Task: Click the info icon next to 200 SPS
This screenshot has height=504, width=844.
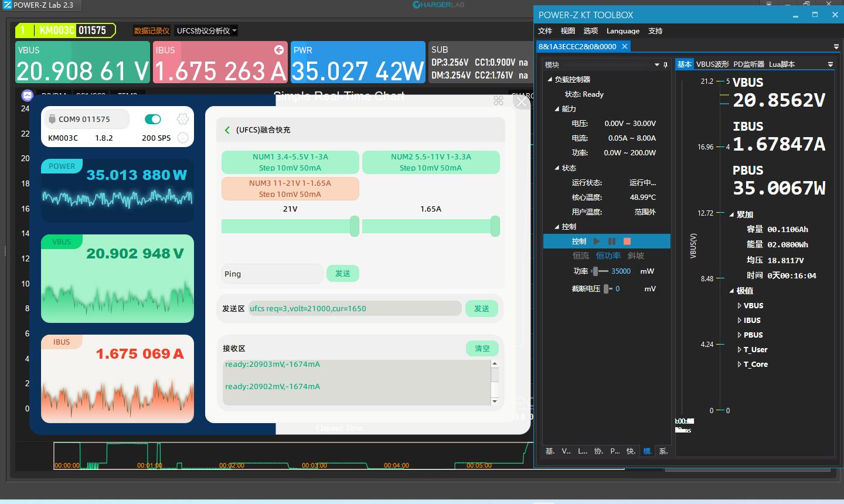Action: coord(182,138)
